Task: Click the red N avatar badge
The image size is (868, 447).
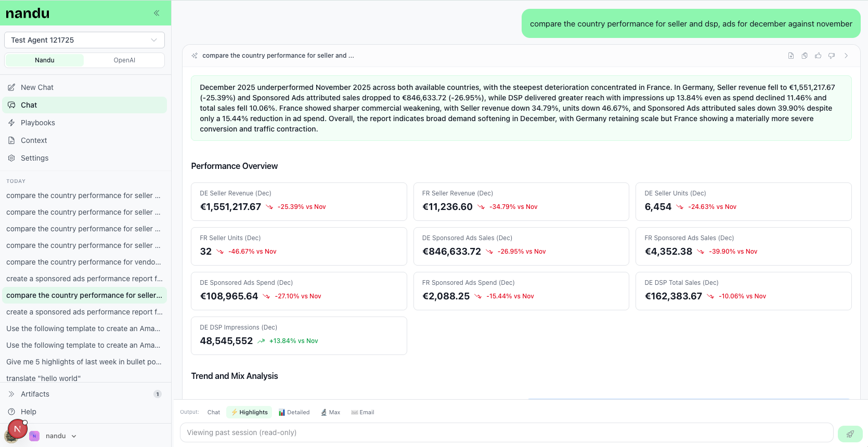Action: [17, 429]
